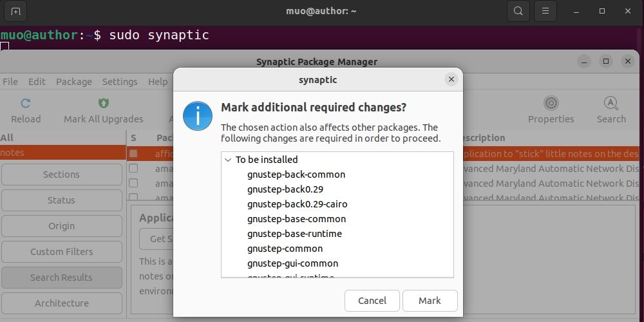Open the terminal hamburger menu

(545, 11)
